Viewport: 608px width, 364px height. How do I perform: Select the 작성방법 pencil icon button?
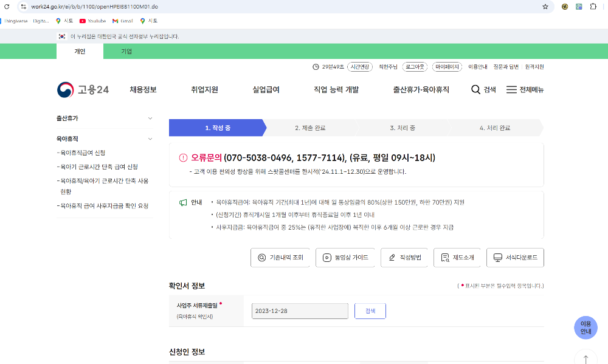(392, 257)
